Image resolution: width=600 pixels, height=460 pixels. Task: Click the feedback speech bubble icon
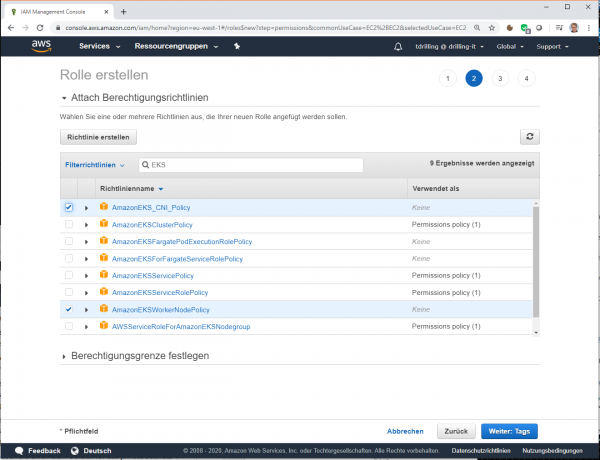tap(19, 450)
